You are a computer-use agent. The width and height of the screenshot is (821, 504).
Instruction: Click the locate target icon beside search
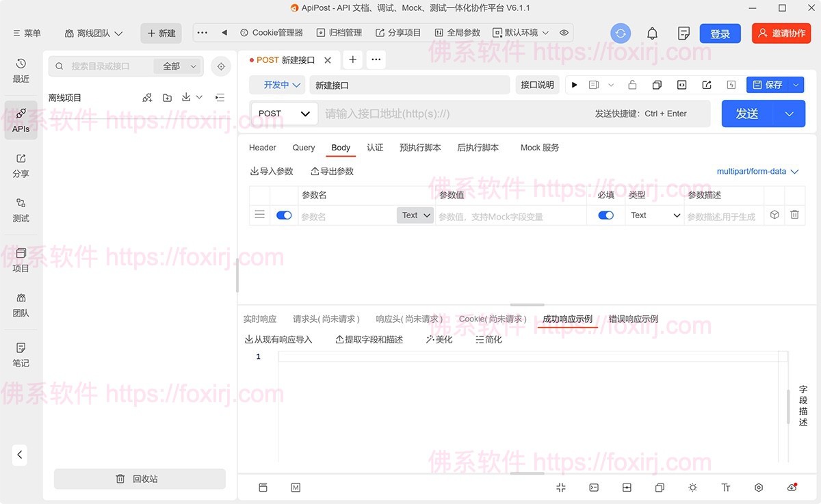coord(220,66)
